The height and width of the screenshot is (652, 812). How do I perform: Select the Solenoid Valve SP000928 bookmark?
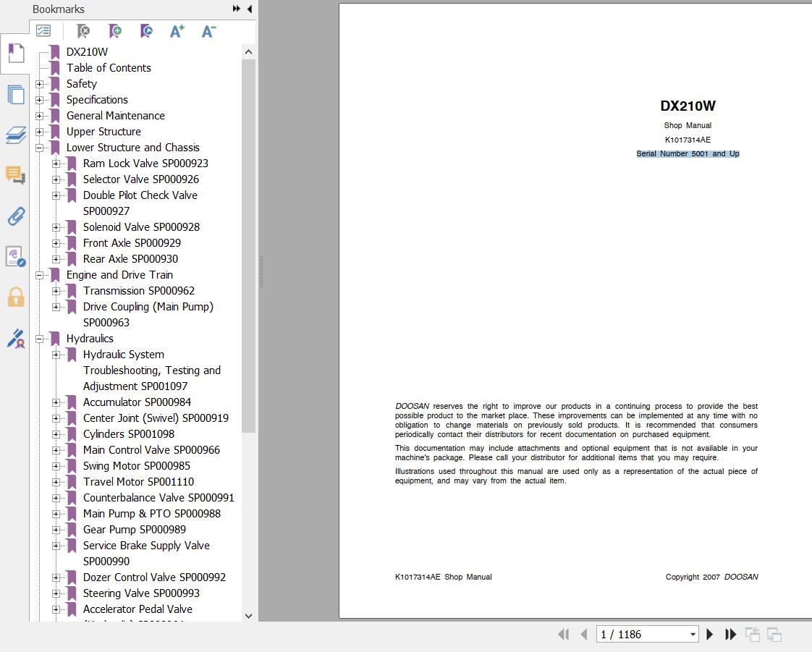[141, 226]
